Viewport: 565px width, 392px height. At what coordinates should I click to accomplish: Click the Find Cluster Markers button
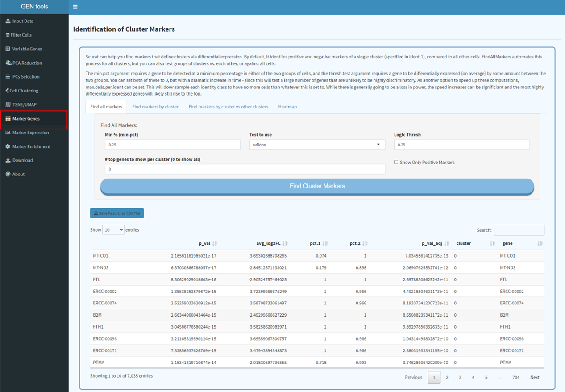317,186
